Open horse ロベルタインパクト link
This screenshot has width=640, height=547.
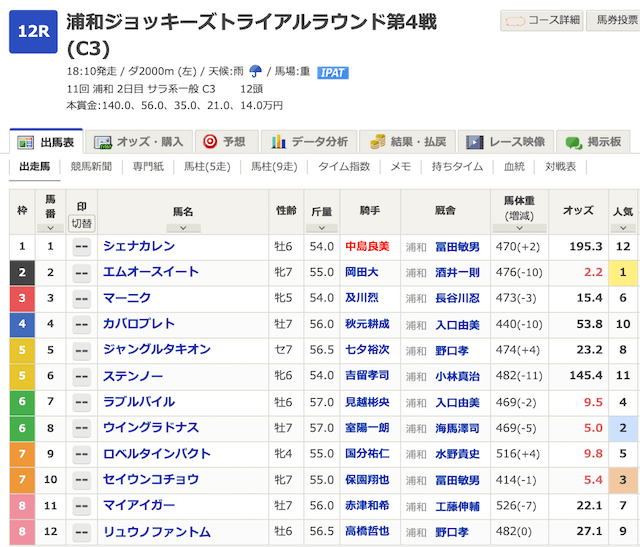click(157, 454)
